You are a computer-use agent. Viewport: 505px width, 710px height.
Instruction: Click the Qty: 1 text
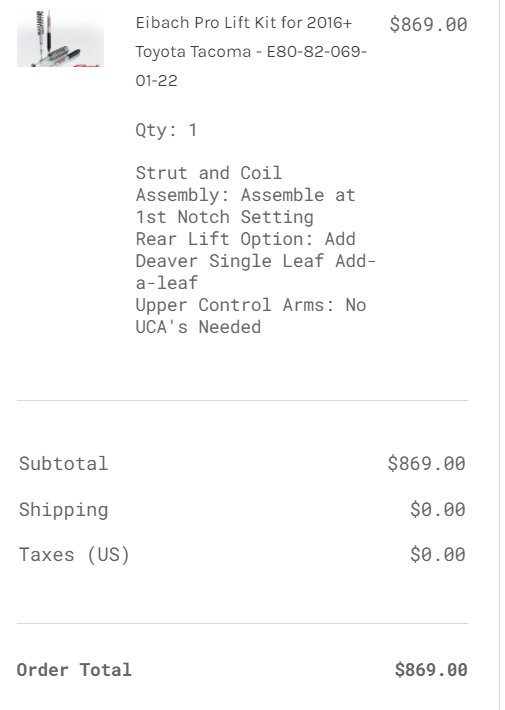point(166,130)
